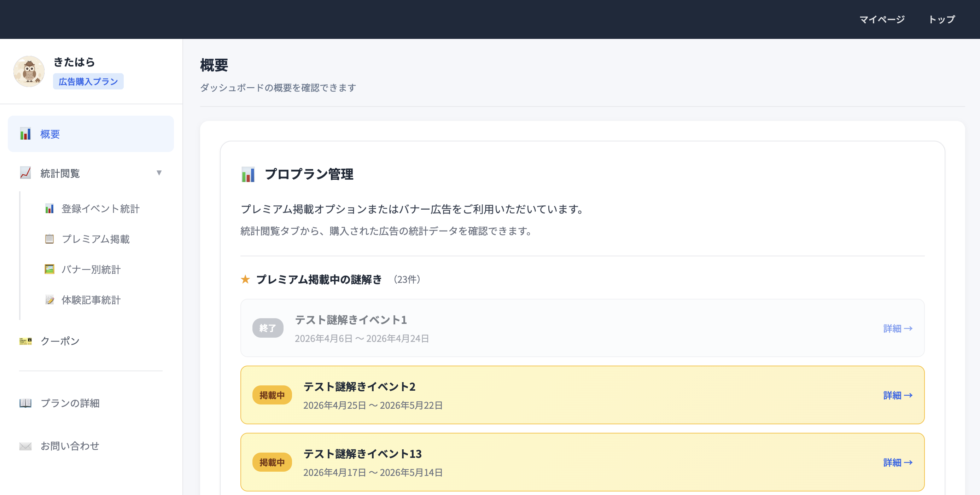The height and width of the screenshot is (495, 980).
Task: Click the 掲載中 badge of テスト謎解きイベント13
Action: 272,462
